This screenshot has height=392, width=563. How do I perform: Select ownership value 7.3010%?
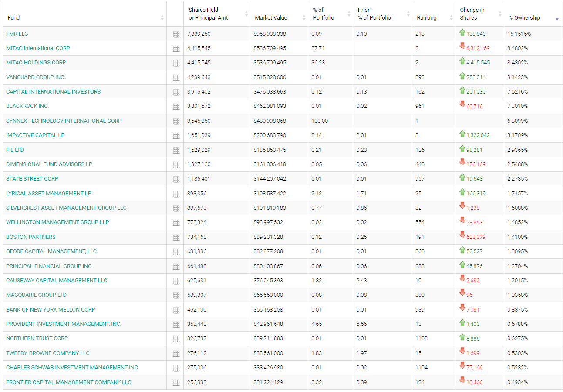point(518,106)
